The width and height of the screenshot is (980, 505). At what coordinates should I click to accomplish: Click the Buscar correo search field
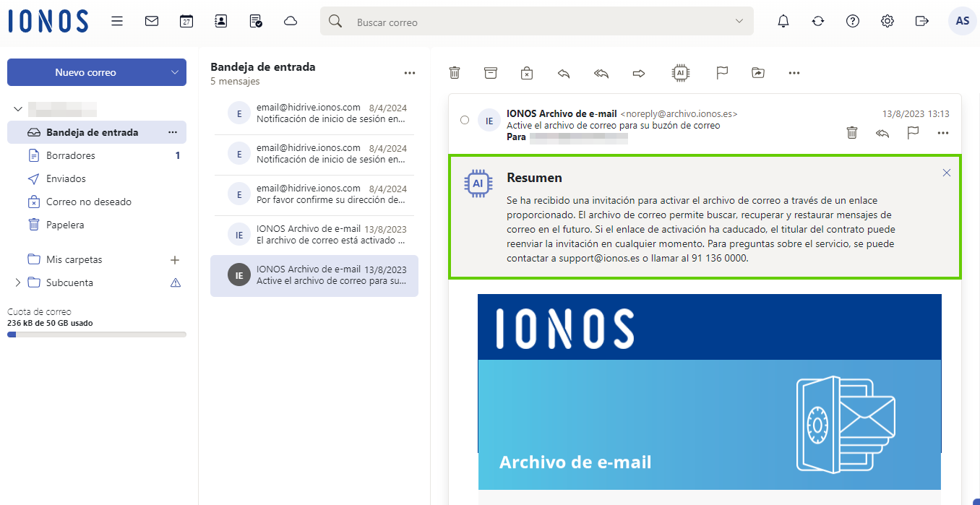(x=538, y=22)
